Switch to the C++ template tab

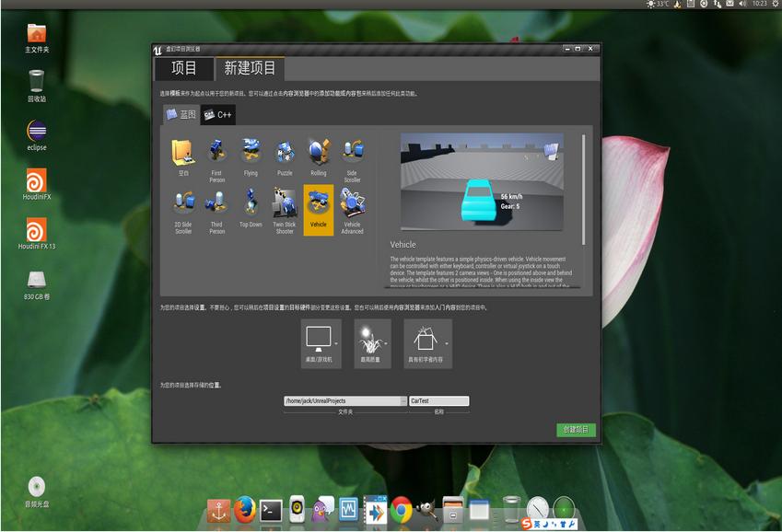pyautogui.click(x=218, y=115)
